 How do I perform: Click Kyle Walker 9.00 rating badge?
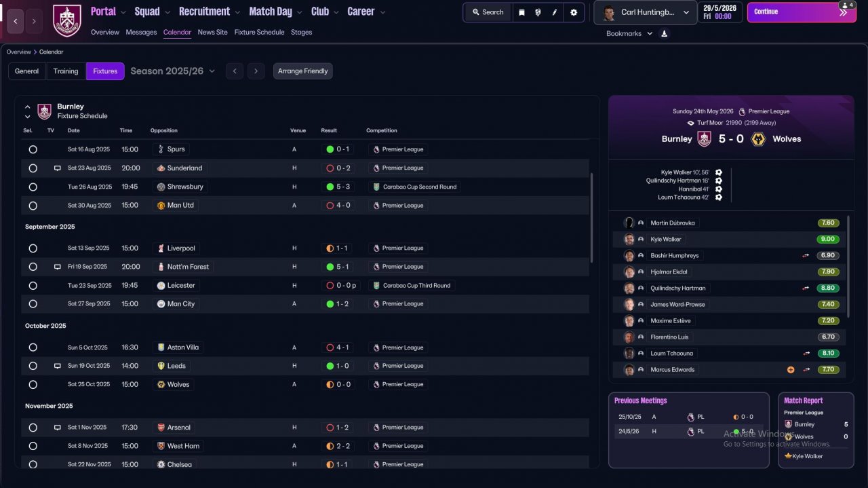(x=828, y=240)
